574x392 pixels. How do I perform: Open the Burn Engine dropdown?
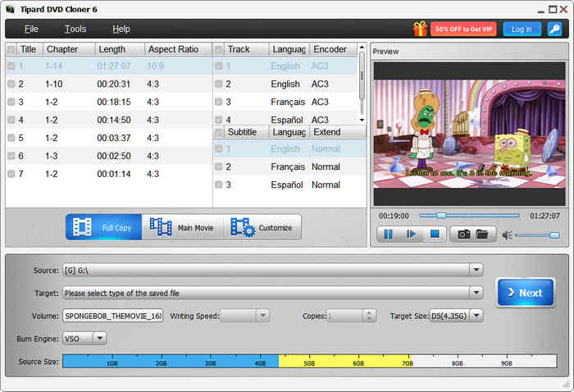(99, 338)
